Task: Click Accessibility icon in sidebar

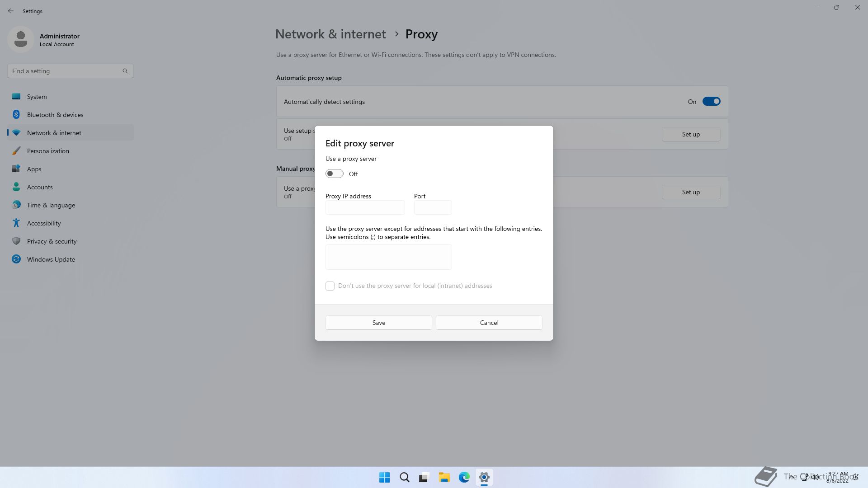Action: point(16,223)
